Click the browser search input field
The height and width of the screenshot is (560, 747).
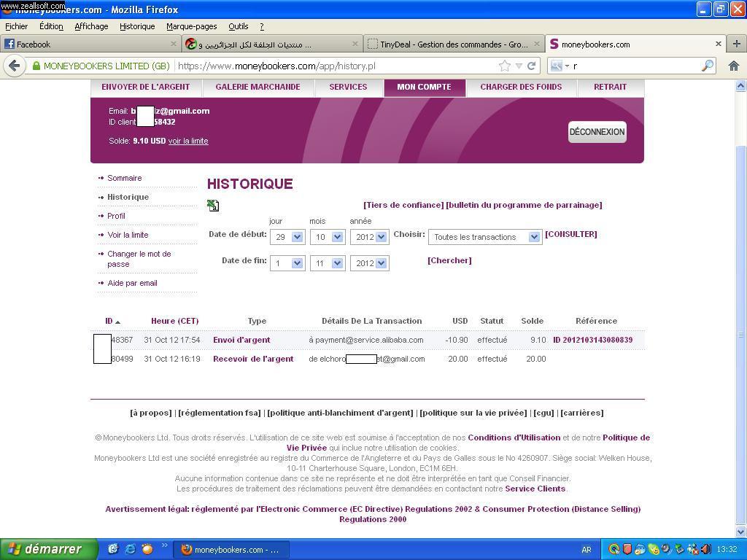pyautogui.click(x=636, y=66)
